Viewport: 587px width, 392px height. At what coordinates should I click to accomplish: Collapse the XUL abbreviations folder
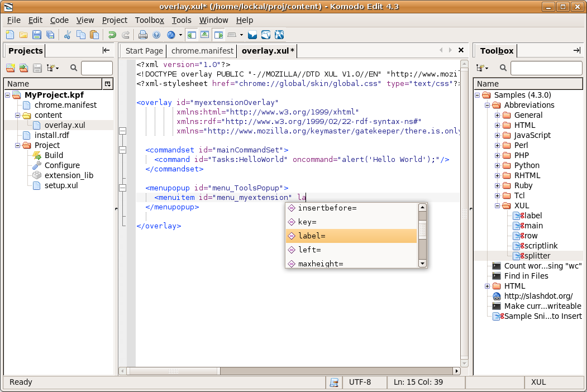pos(497,205)
